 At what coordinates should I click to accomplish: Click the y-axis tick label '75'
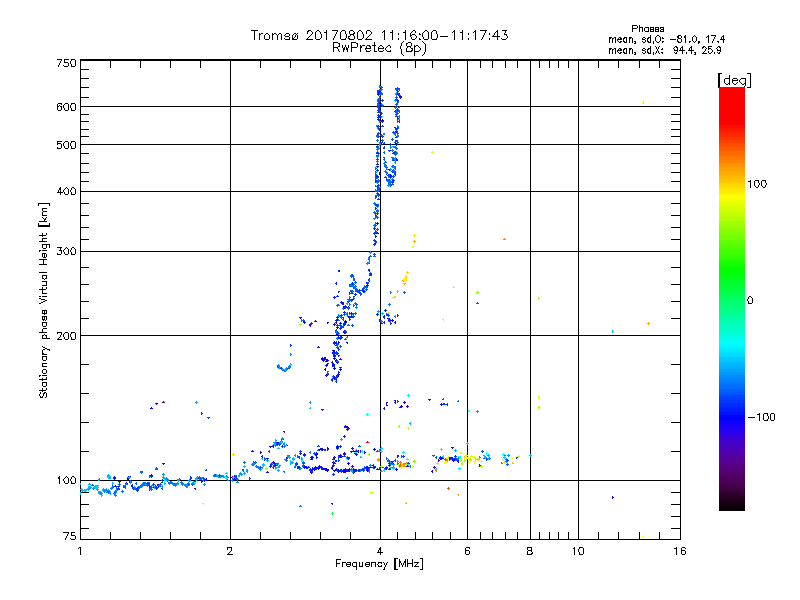70,536
